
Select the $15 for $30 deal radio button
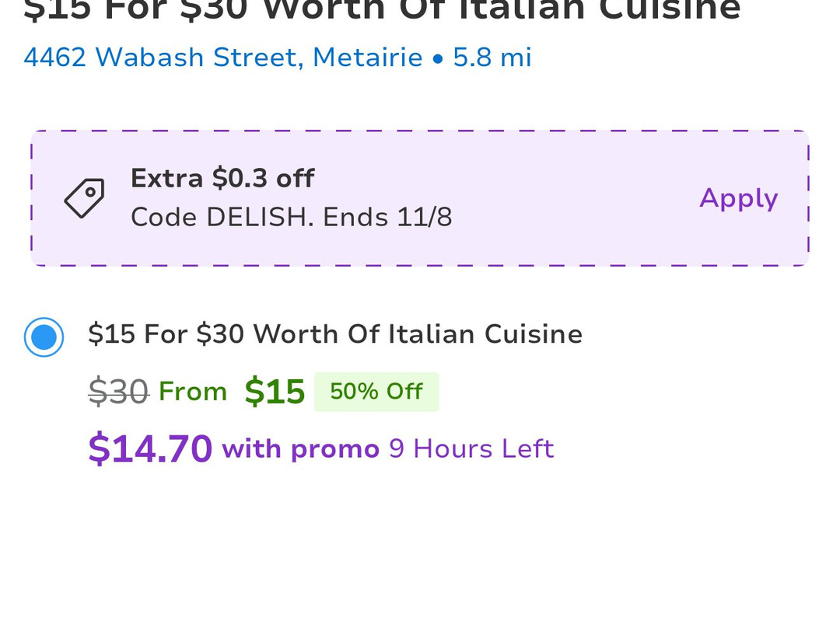(44, 337)
